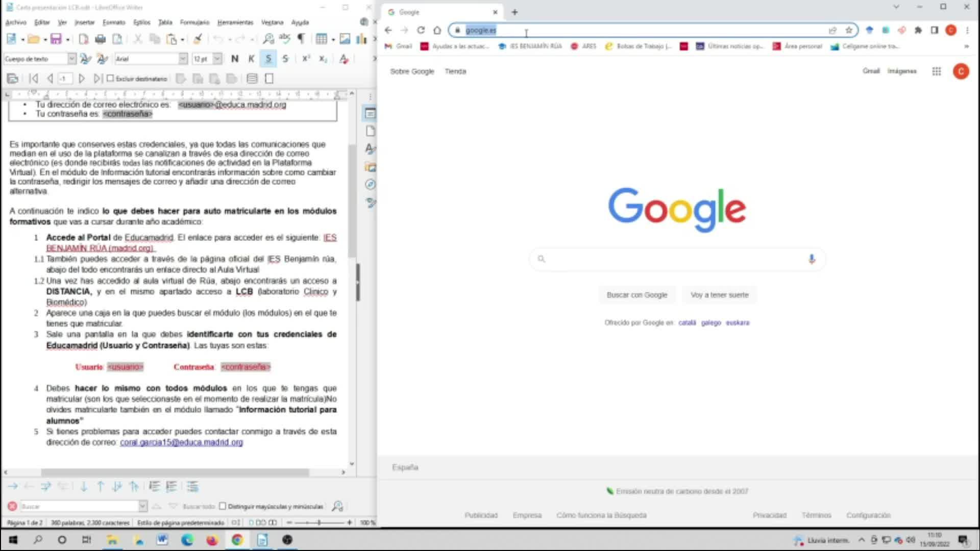This screenshot has width=980, height=551.
Task: Click the Insert Image toolbar icon
Action: 345,39
